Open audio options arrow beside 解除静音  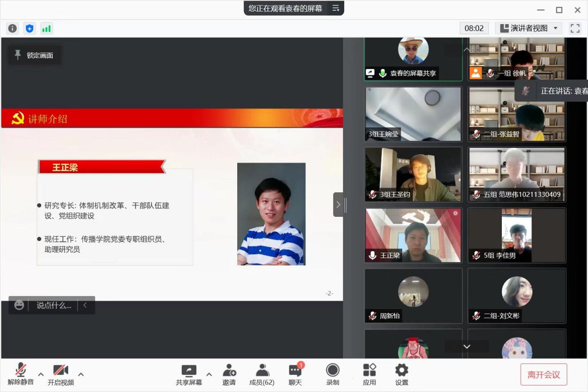(x=41, y=374)
